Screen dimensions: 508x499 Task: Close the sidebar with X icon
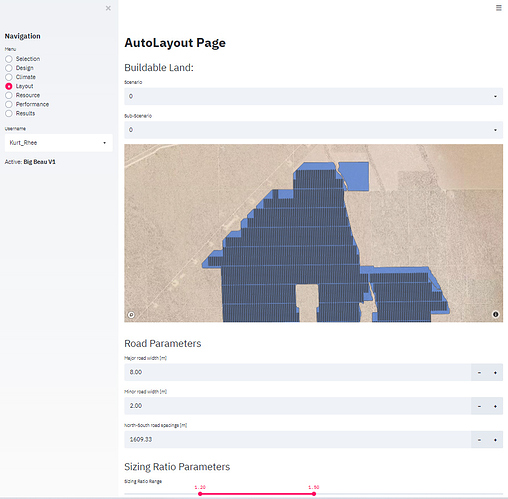click(108, 8)
